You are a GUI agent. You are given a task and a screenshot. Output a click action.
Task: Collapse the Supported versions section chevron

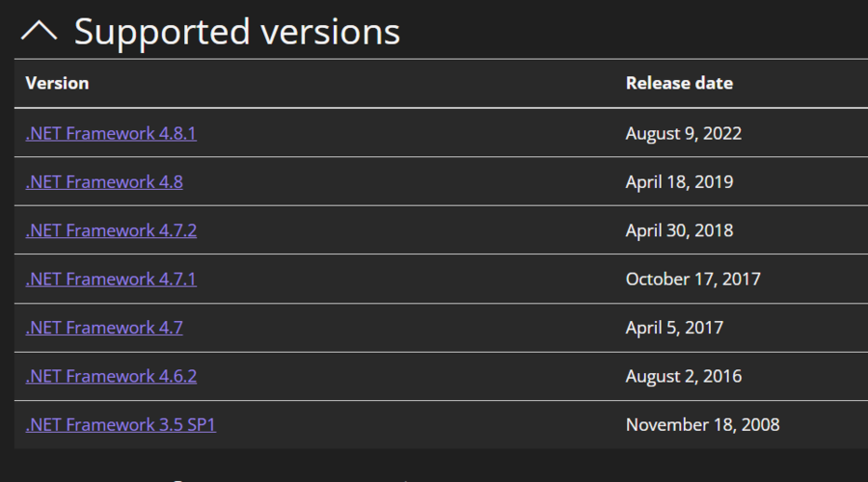click(x=40, y=32)
